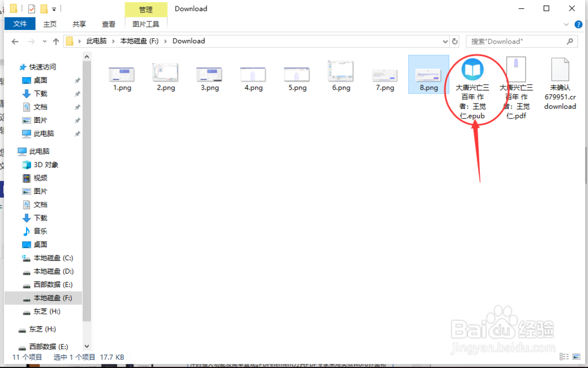Open the 大唐兴亡三百年 epub file icon
Screen dimensions: 588x368
tap(473, 69)
